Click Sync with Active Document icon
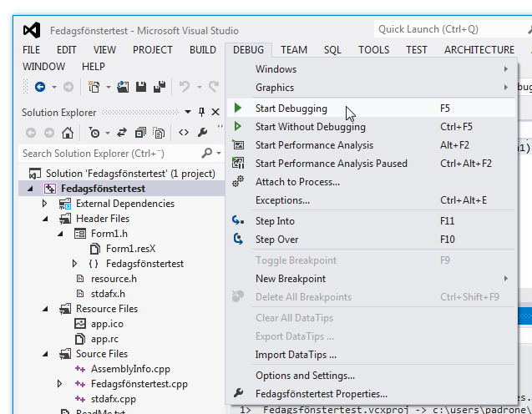 coord(122,133)
